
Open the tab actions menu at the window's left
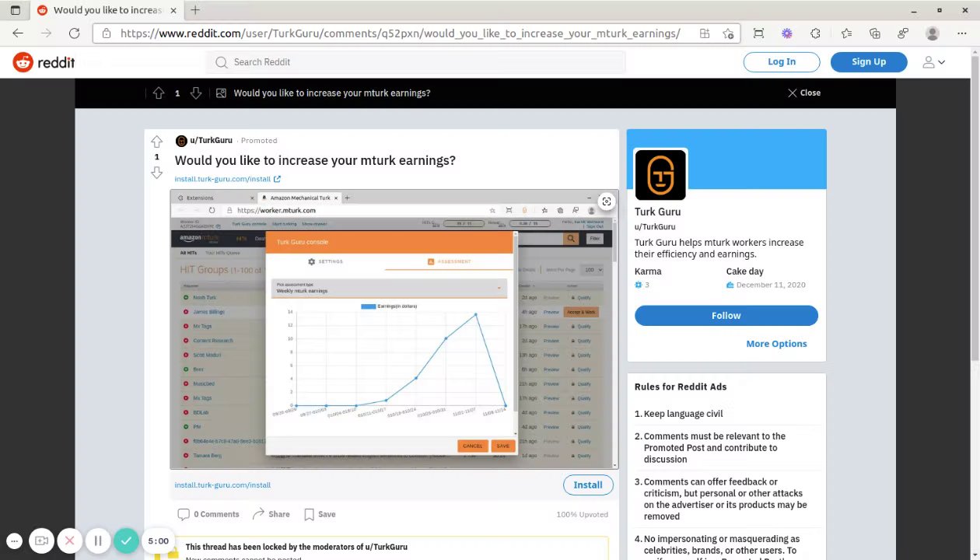click(15, 10)
